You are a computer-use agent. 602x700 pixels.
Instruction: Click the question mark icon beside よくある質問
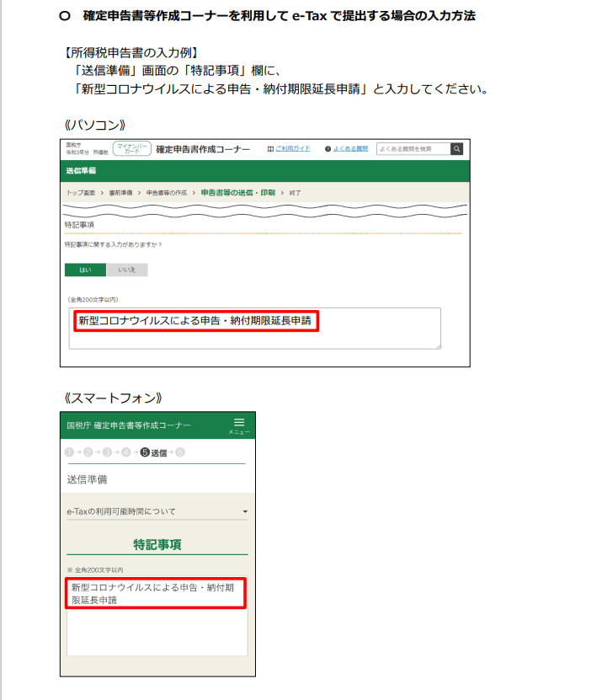pyautogui.click(x=328, y=149)
